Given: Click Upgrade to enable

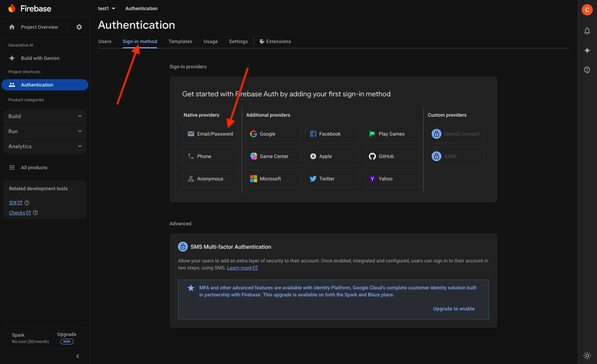Looking at the screenshot, I should (x=454, y=309).
